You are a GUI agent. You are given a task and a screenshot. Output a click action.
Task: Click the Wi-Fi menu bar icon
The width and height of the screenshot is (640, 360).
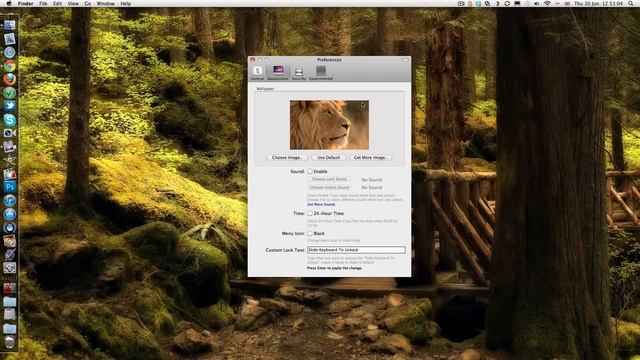pyautogui.click(x=547, y=3)
